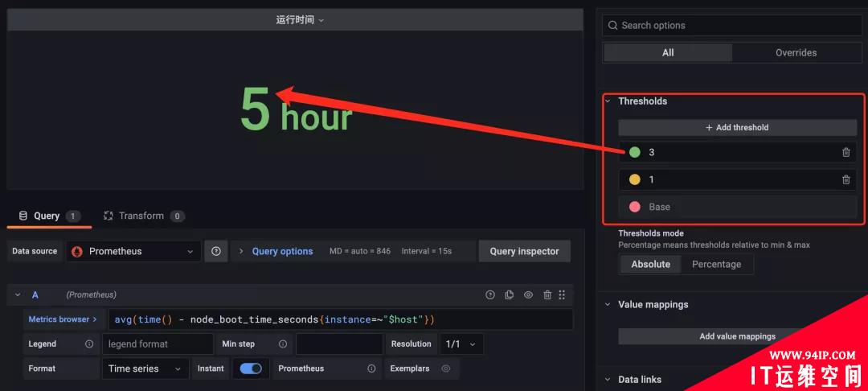The height and width of the screenshot is (391, 868).
Task: Toggle visibility of query A
Action: (x=528, y=295)
